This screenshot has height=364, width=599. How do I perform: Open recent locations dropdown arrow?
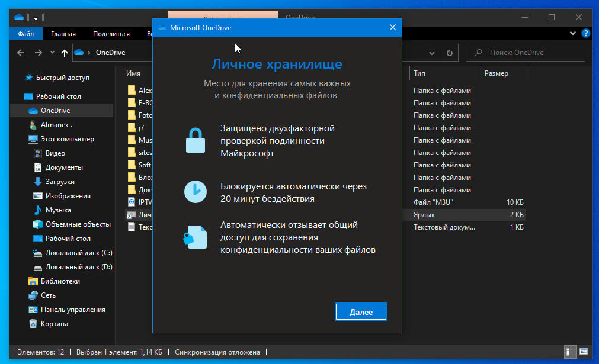pyautogui.click(x=52, y=53)
